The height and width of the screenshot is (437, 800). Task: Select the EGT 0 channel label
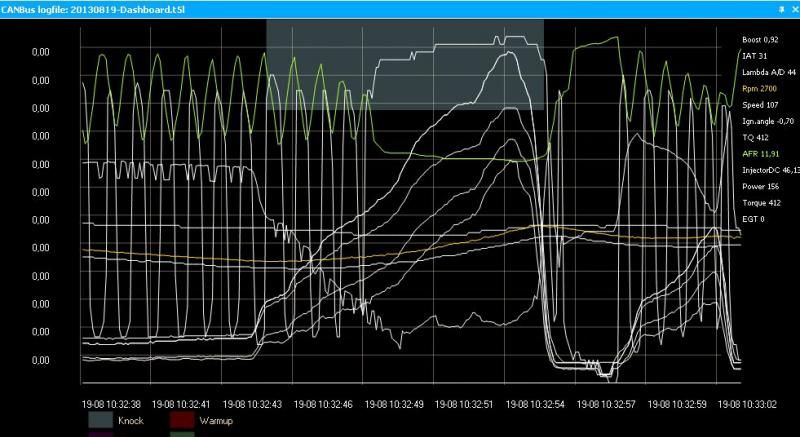(x=752, y=218)
